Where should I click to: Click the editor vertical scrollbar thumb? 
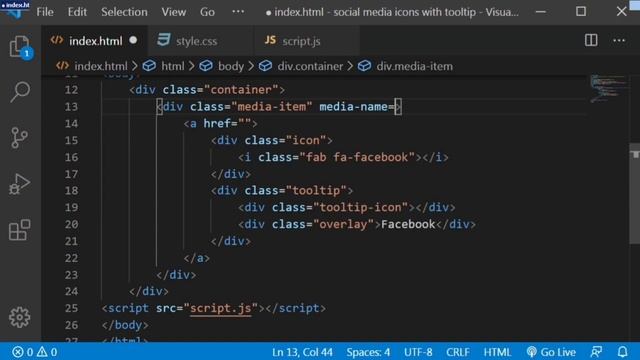(x=634, y=193)
